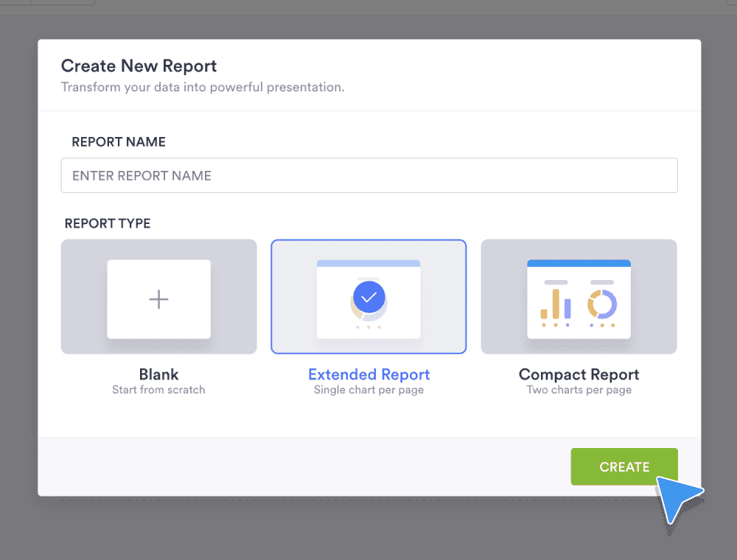Select the Blank report type label
Screen dimensions: 737x560
pyautogui.click(x=158, y=374)
